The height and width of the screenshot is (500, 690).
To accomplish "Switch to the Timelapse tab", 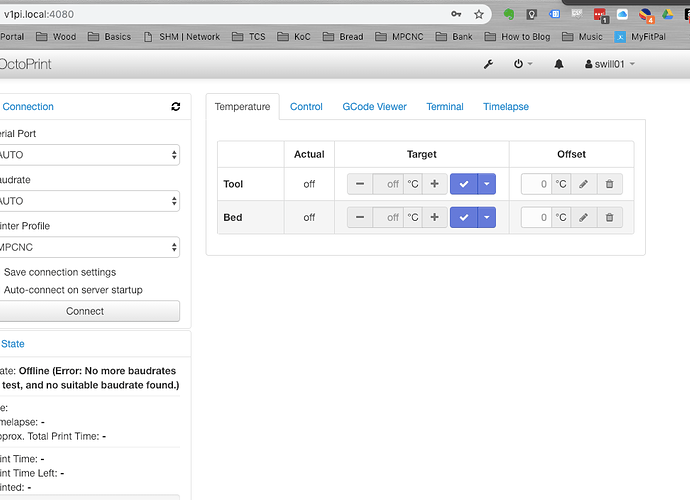I will [506, 107].
